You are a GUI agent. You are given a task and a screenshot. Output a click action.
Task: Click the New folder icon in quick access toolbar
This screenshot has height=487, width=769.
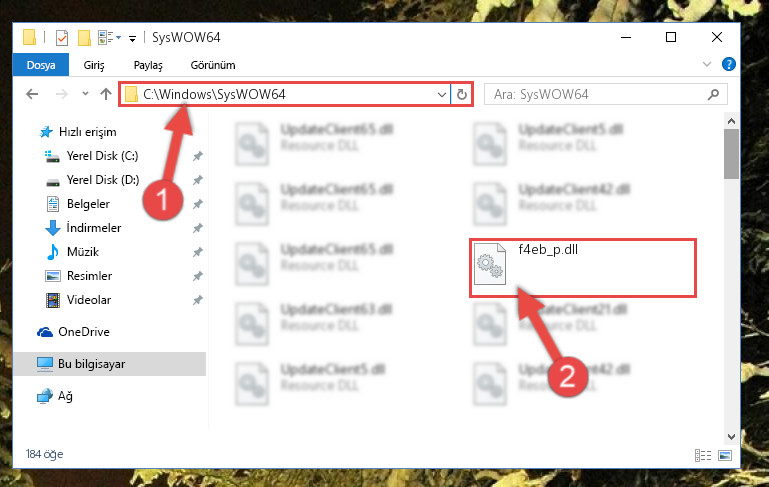click(84, 38)
